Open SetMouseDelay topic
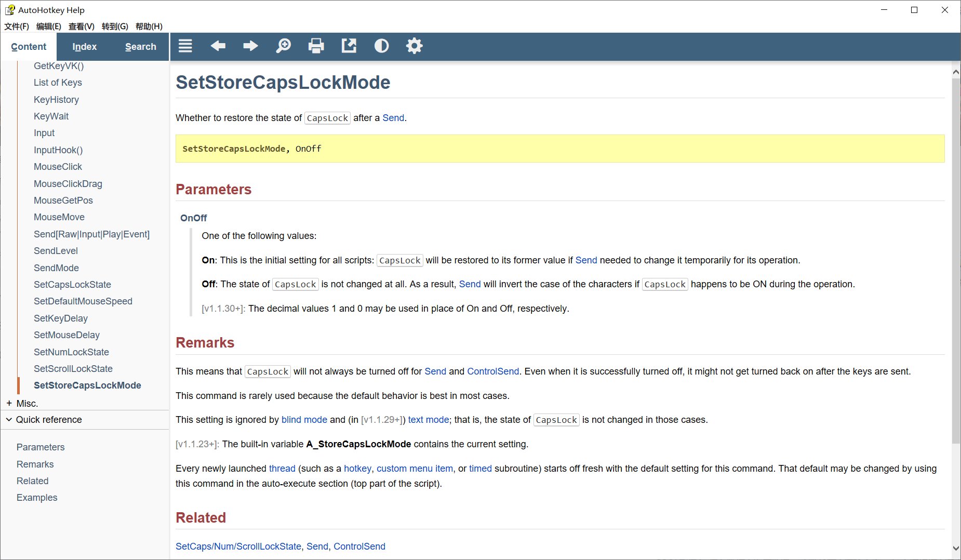This screenshot has height=560, width=961. coord(66,335)
